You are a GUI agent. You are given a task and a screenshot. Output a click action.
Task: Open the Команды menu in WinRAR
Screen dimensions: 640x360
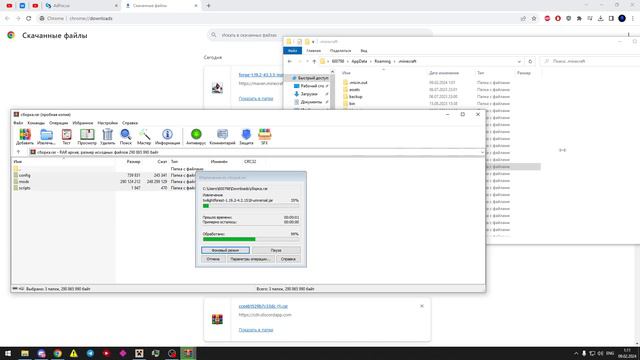pos(36,123)
